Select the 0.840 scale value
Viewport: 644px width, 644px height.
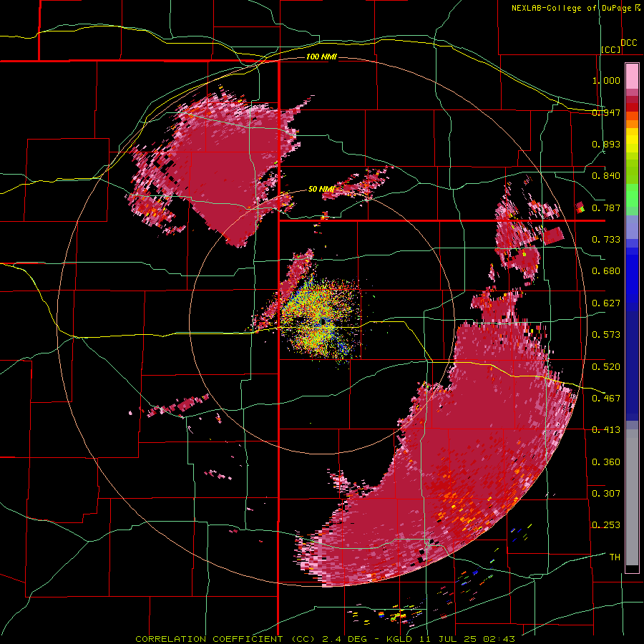coord(606,176)
